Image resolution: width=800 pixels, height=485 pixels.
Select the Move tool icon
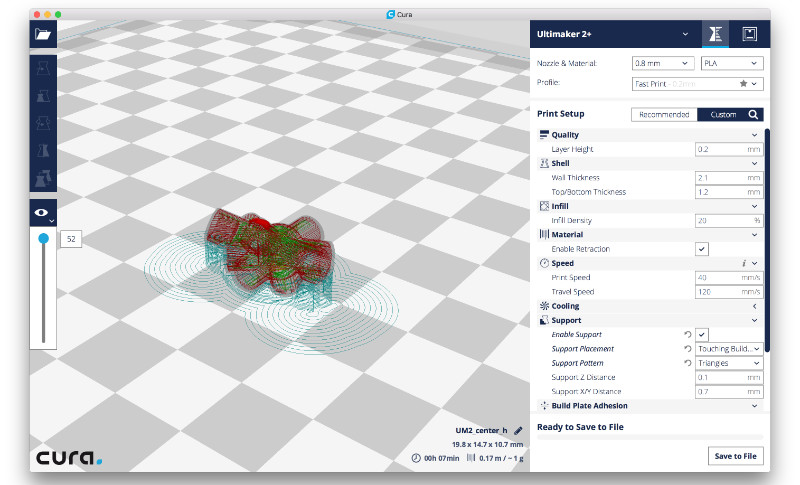(43, 68)
